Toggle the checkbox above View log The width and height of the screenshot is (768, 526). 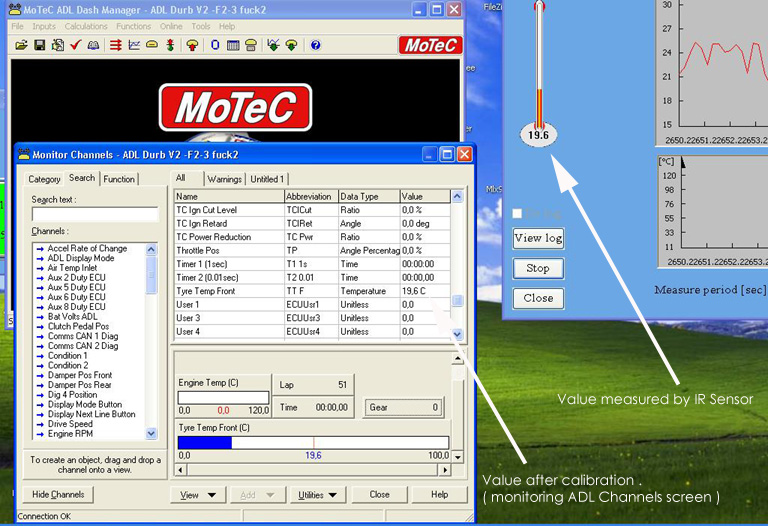coord(517,213)
